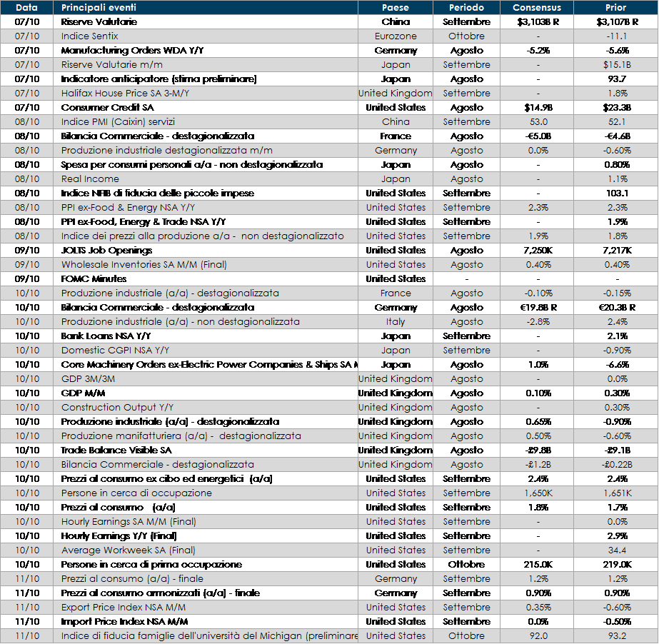Select the Export Price Index NSA M/M cell
This screenshot has height=644, width=659.
[x=123, y=607]
